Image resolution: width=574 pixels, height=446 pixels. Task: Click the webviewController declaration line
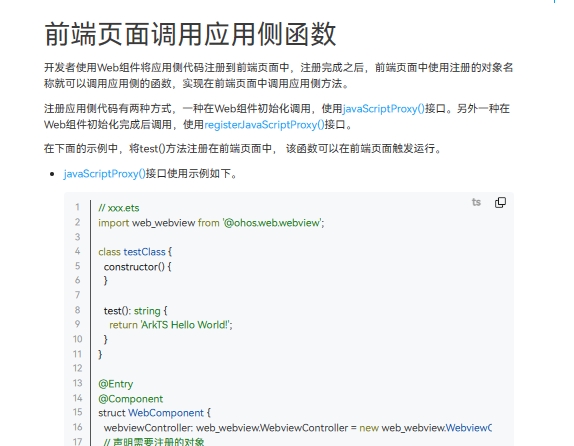pyautogui.click(x=298, y=428)
